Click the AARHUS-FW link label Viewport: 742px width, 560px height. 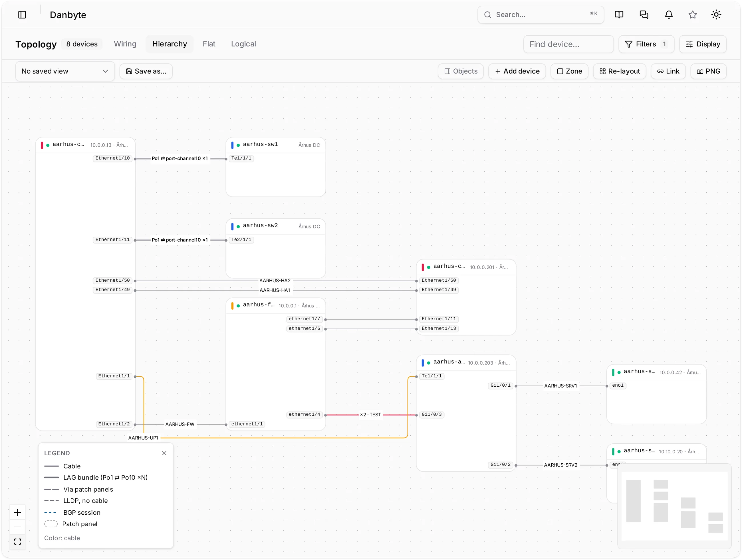180,425
